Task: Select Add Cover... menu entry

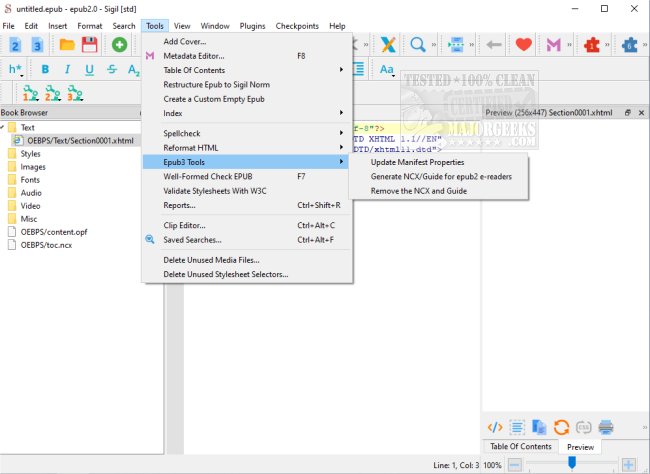Action: click(247, 41)
